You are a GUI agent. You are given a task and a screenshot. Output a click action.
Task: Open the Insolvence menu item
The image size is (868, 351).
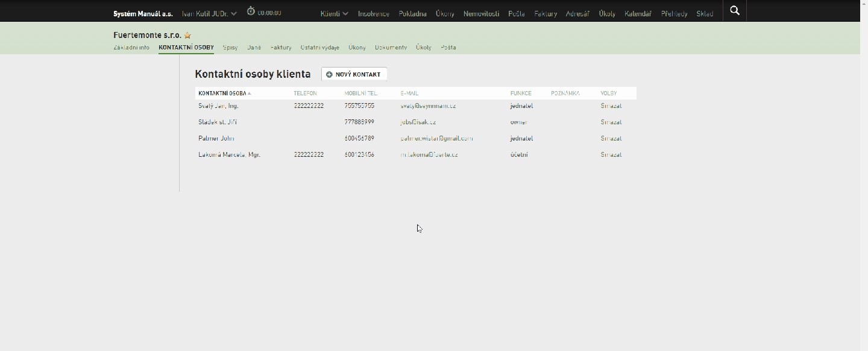point(374,13)
